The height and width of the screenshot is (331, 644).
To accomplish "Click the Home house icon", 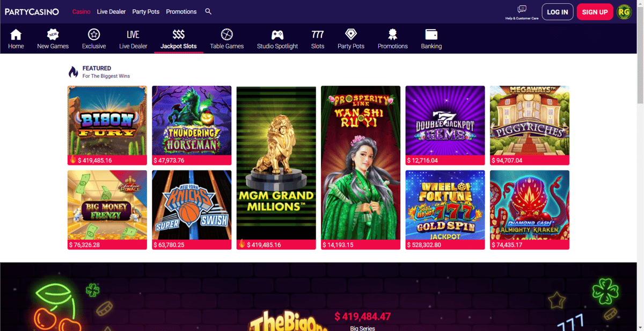I will point(16,34).
